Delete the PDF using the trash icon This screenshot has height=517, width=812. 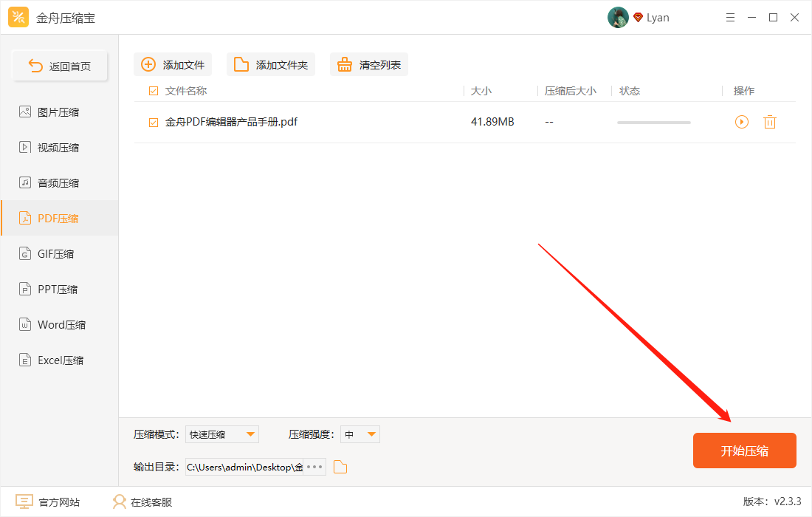(x=770, y=122)
